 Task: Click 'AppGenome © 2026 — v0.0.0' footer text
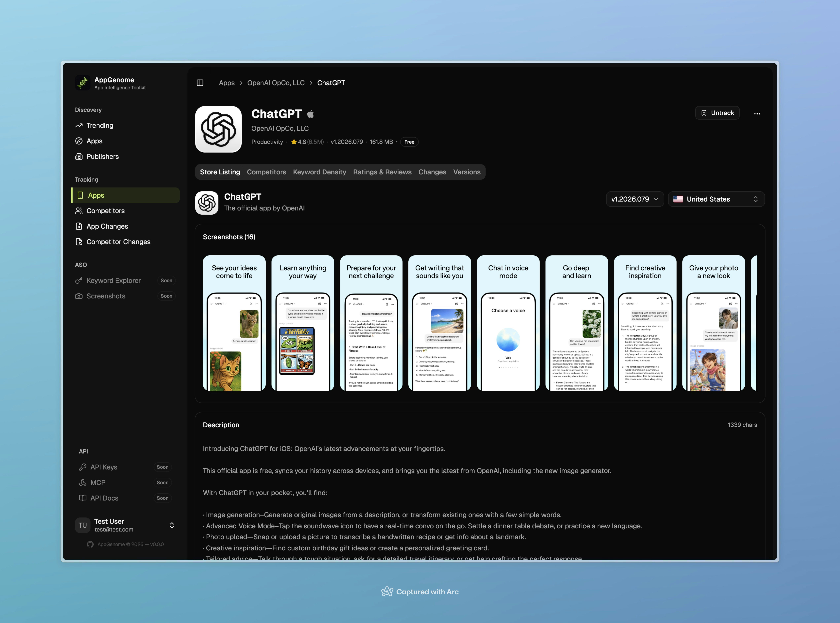[x=131, y=545]
